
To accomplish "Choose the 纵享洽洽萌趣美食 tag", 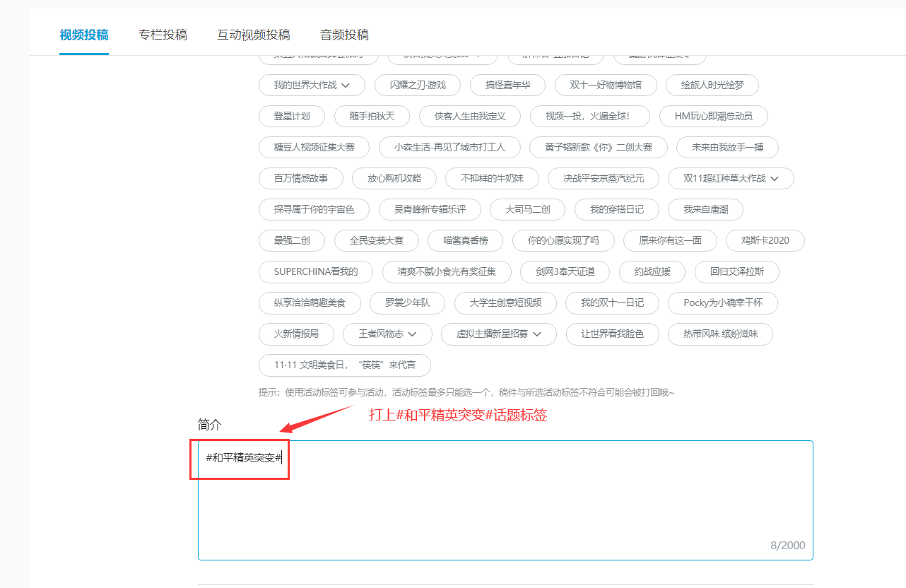I will [310, 302].
